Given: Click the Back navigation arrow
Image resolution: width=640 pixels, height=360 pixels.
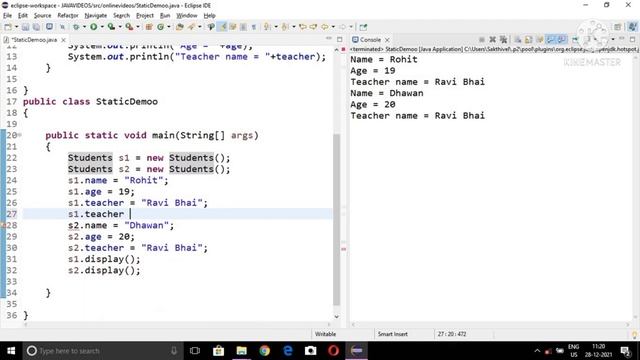Looking at the screenshot, I should (x=324, y=27).
